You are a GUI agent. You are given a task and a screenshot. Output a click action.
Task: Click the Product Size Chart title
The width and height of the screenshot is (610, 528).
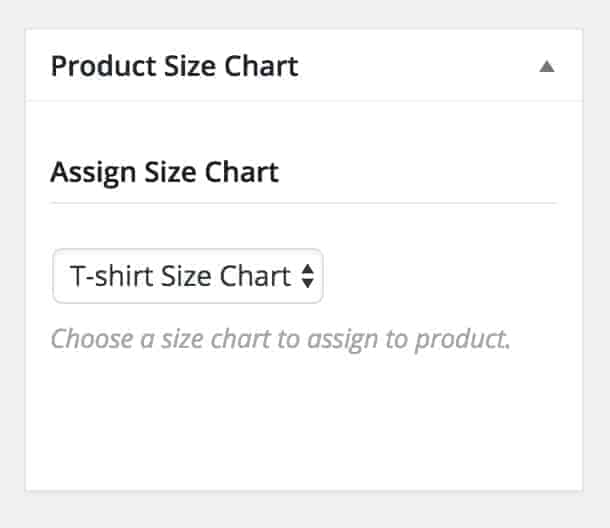(174, 67)
